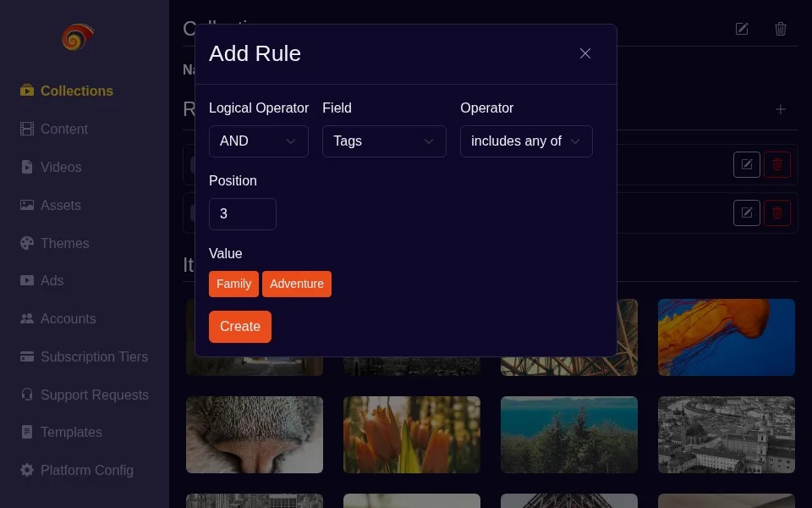Open the black-and-white city aerial thumbnail
The image size is (812, 508).
coord(726,435)
